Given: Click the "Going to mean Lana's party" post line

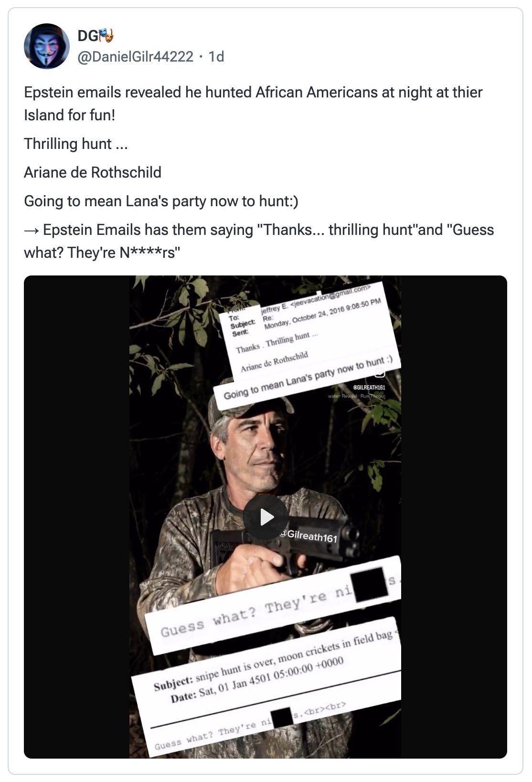Looking at the screenshot, I should pos(161,201).
